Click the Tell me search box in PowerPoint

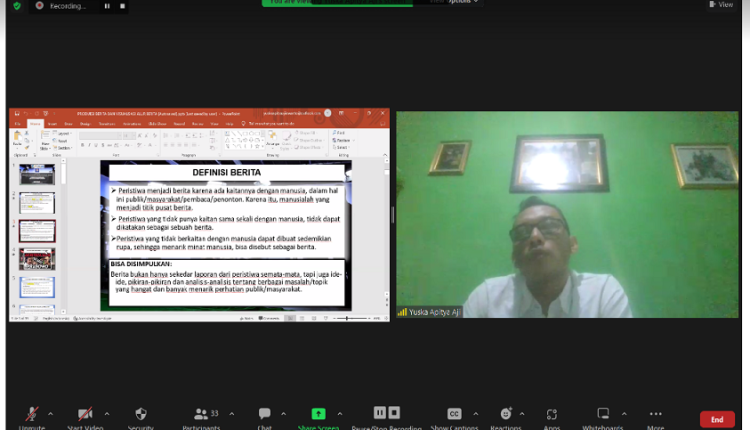coord(268,124)
